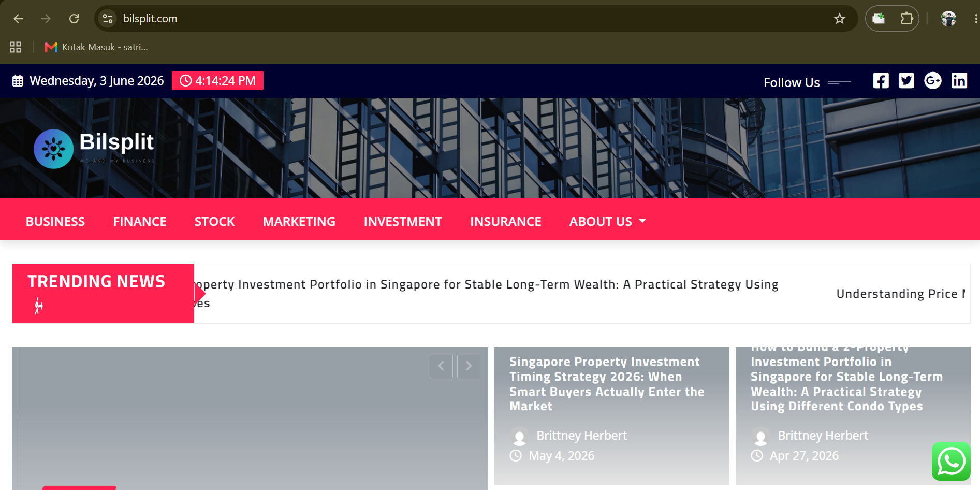
Task: Bookmark this page with the star icon
Action: pos(839,19)
